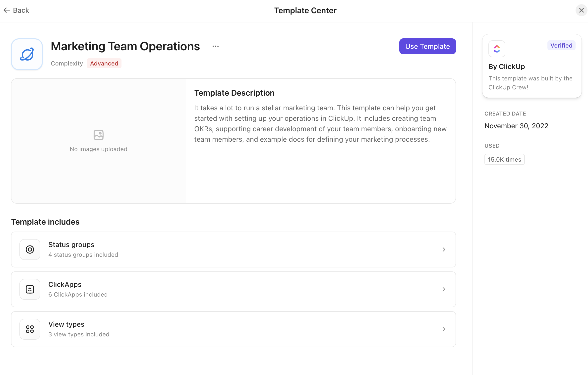Expand the Status groups section
588x375 pixels.
point(444,249)
